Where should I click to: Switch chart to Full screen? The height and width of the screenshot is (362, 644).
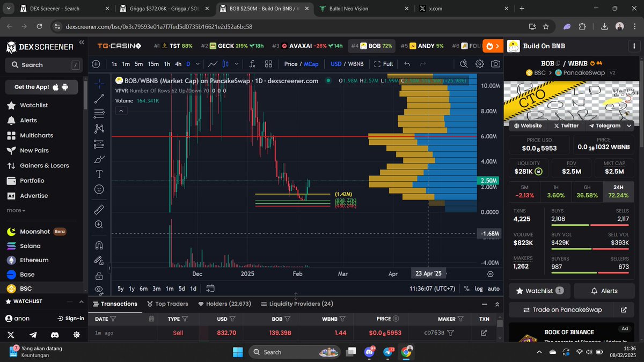click(x=383, y=64)
